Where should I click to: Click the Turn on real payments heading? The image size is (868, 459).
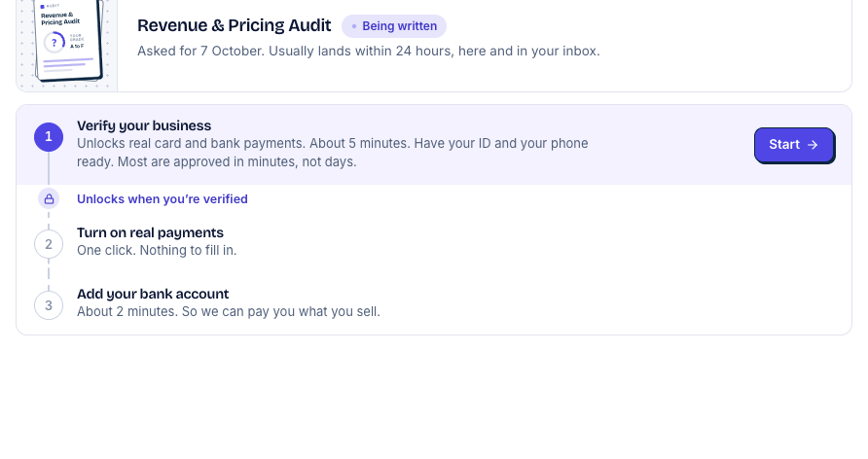pyautogui.click(x=150, y=232)
